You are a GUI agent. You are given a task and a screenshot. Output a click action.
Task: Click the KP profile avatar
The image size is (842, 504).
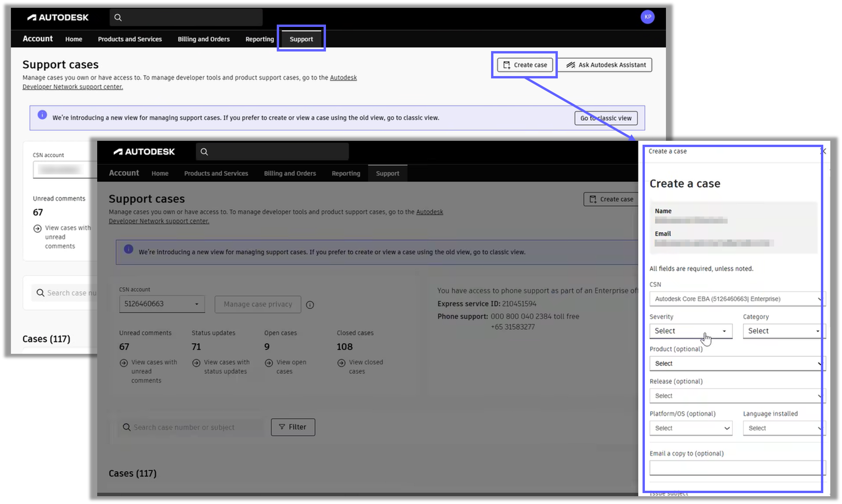click(648, 17)
